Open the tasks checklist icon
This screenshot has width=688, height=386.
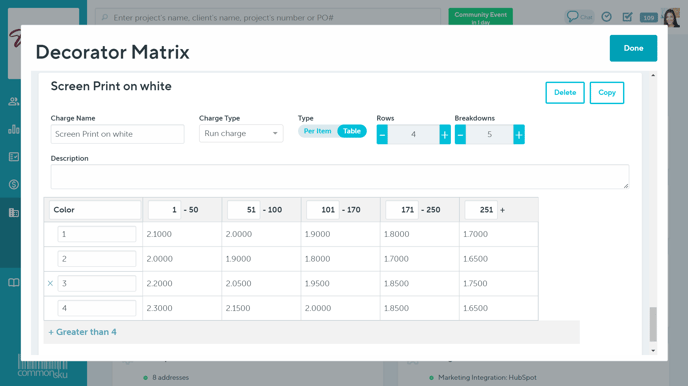(627, 17)
